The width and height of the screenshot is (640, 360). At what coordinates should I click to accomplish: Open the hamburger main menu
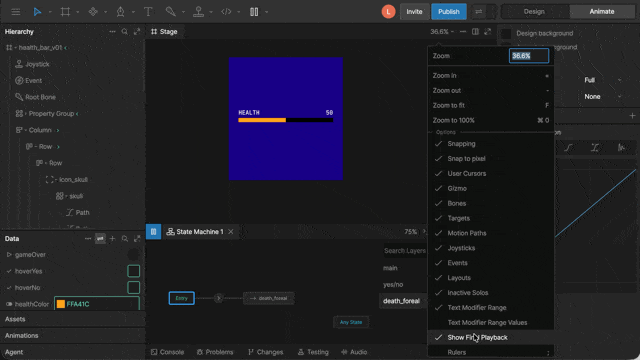coord(16,12)
